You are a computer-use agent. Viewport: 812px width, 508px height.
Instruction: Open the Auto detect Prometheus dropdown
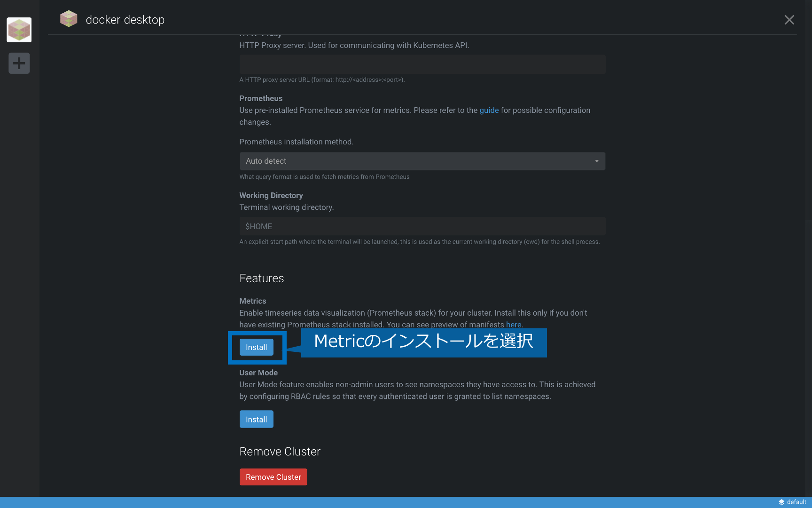point(422,161)
